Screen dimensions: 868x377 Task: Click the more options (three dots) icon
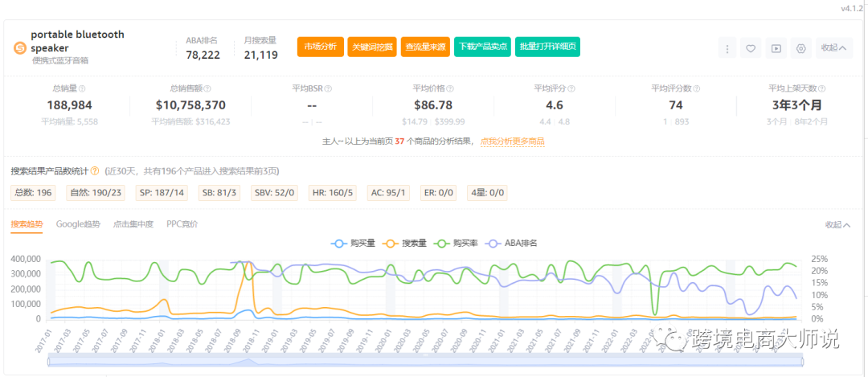(727, 48)
